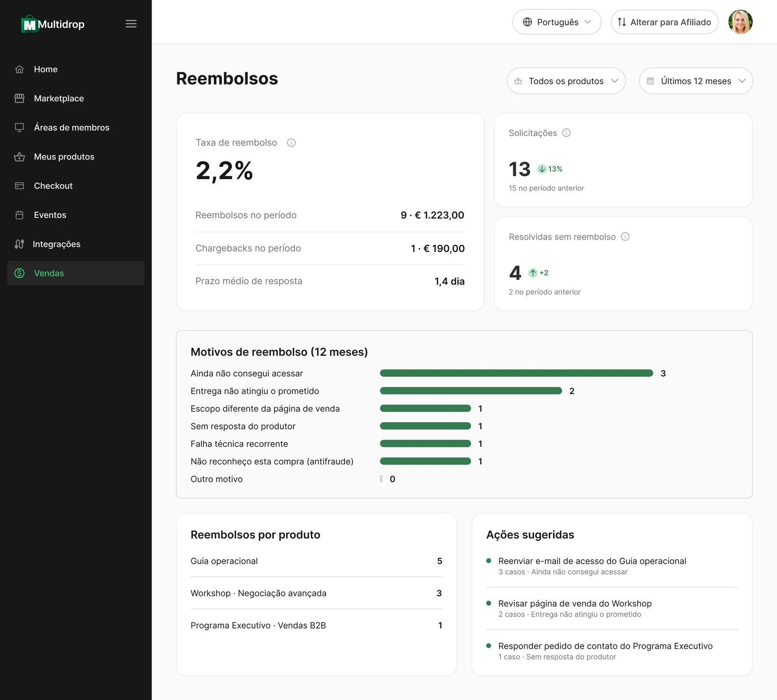Select Workshop · Negociação avançada row

[x=316, y=593]
